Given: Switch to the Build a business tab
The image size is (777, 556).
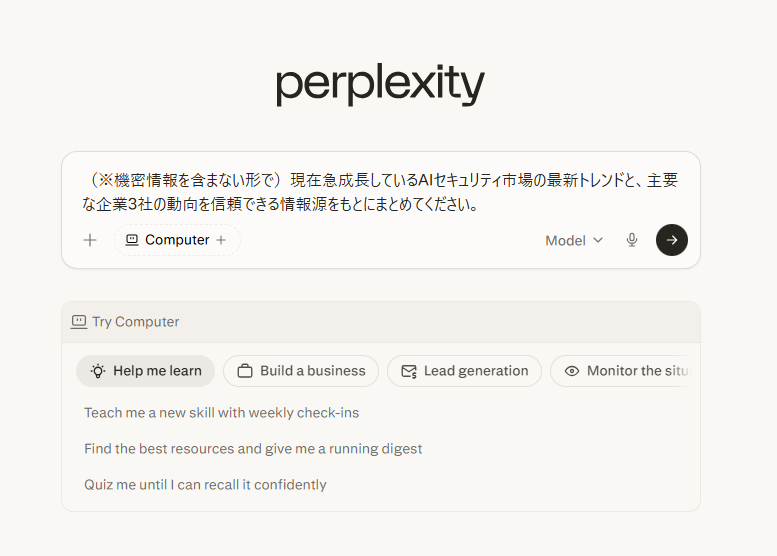Looking at the screenshot, I should 301,371.
